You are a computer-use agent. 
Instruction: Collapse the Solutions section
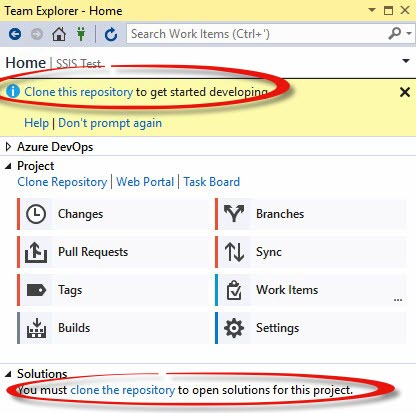tap(8, 374)
